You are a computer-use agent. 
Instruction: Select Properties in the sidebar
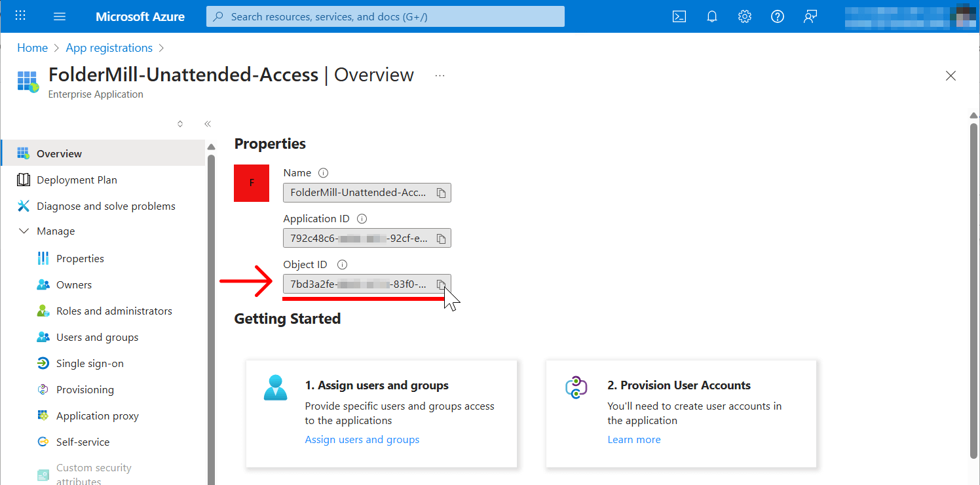click(x=81, y=258)
